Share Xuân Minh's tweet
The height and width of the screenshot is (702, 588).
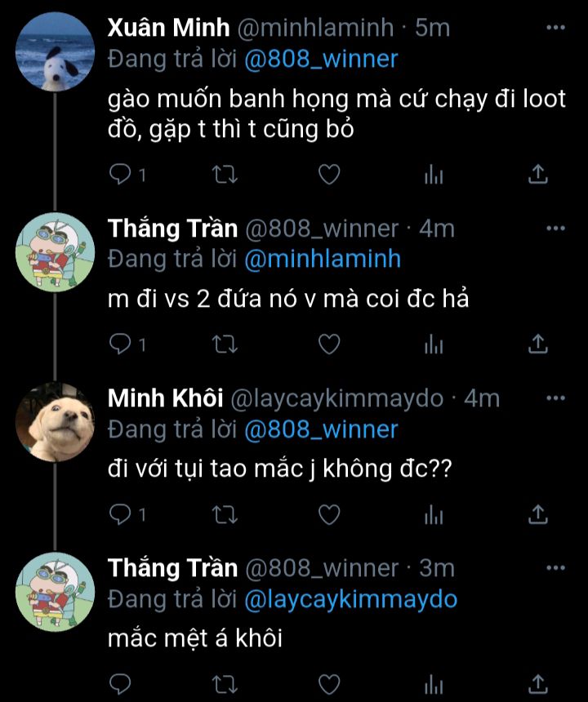pos(537,174)
